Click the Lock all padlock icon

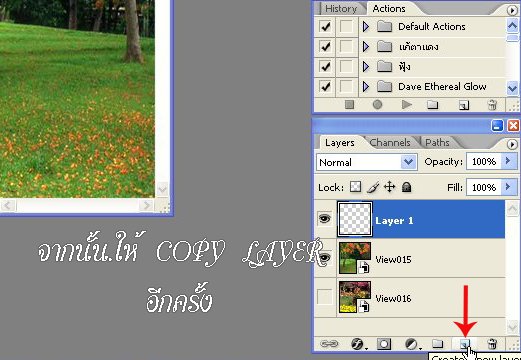click(x=406, y=187)
